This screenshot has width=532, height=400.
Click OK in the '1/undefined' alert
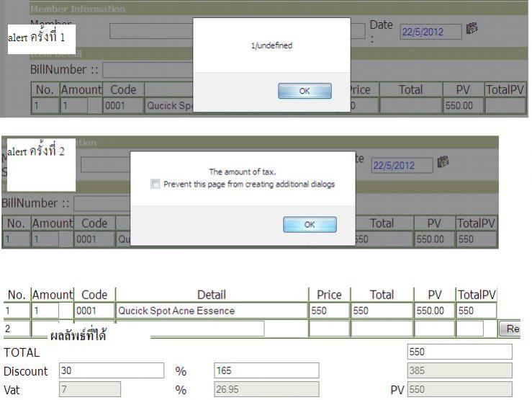pos(305,91)
